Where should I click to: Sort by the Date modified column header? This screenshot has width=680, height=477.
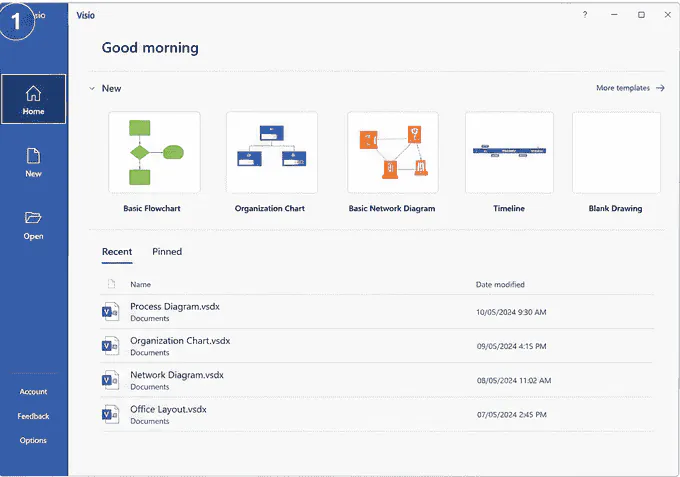pyautogui.click(x=500, y=284)
